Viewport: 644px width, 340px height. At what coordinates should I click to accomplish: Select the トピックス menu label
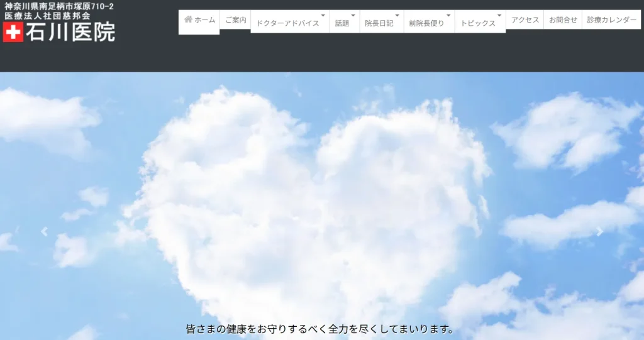click(477, 23)
